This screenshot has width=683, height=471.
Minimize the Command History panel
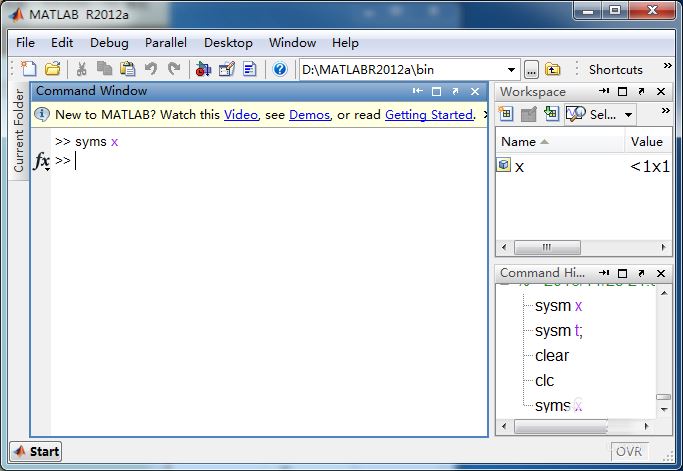tap(604, 273)
